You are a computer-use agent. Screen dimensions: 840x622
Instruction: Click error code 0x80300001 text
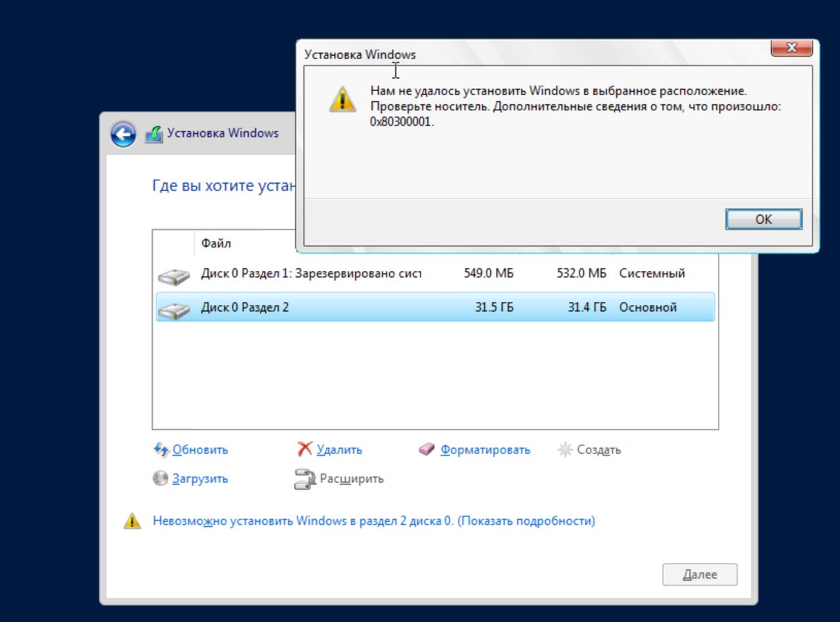402,121
